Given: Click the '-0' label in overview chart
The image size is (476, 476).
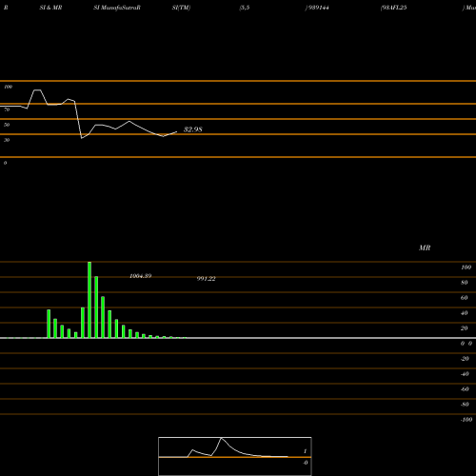Looking at the screenshot, I should [x=305, y=463].
